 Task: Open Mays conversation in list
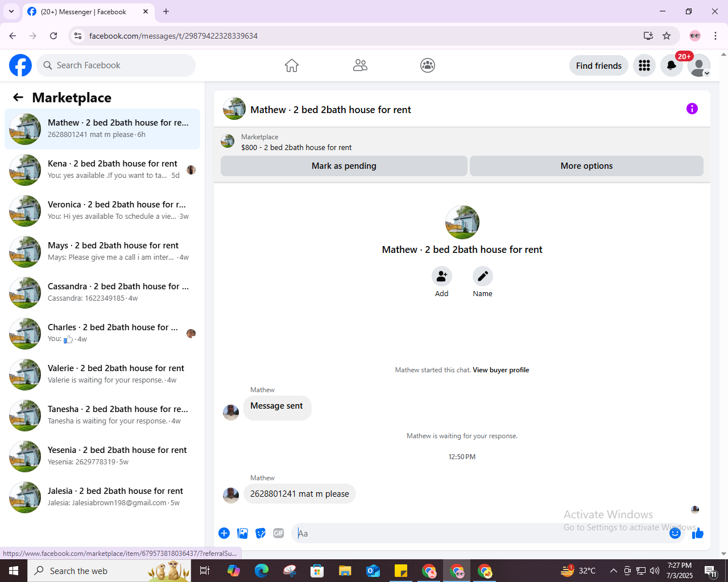tap(102, 252)
